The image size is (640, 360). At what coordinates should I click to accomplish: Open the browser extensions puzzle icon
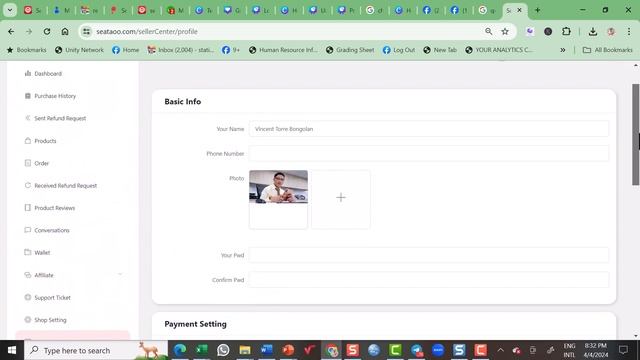(x=566, y=31)
